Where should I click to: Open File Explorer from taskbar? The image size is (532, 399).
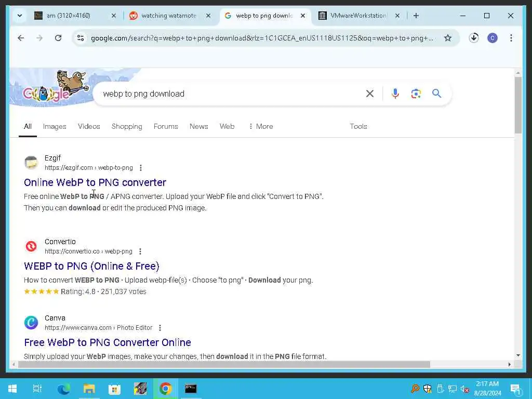click(89, 389)
